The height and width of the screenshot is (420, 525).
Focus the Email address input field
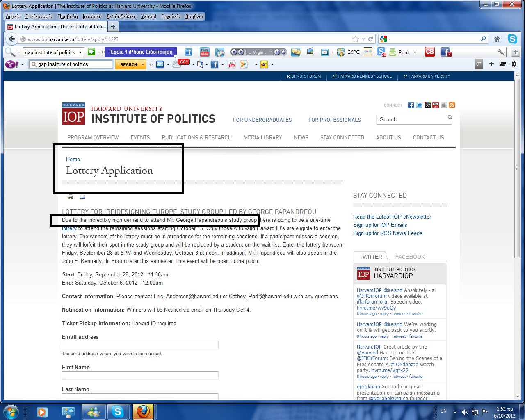tap(140, 345)
